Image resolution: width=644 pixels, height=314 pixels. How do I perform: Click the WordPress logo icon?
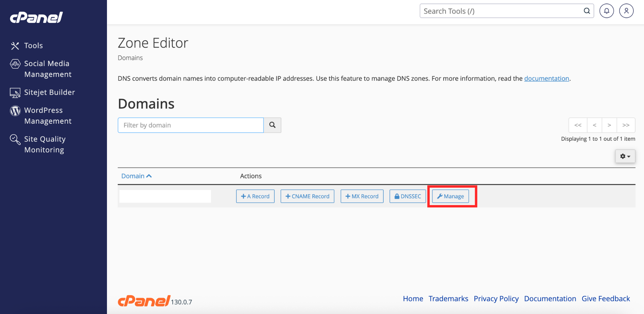15,111
